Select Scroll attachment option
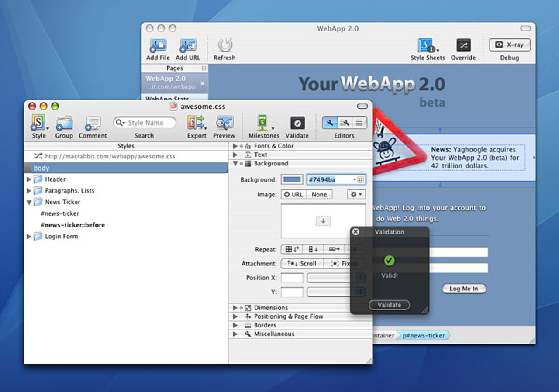Screen dimensions: 559x392 pyautogui.click(x=302, y=264)
